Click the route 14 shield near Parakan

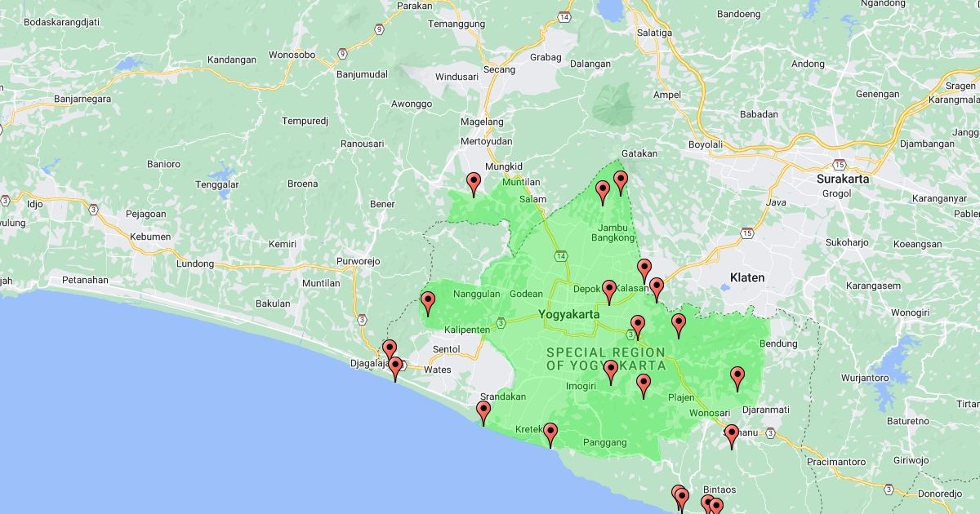pyautogui.click(x=564, y=16)
